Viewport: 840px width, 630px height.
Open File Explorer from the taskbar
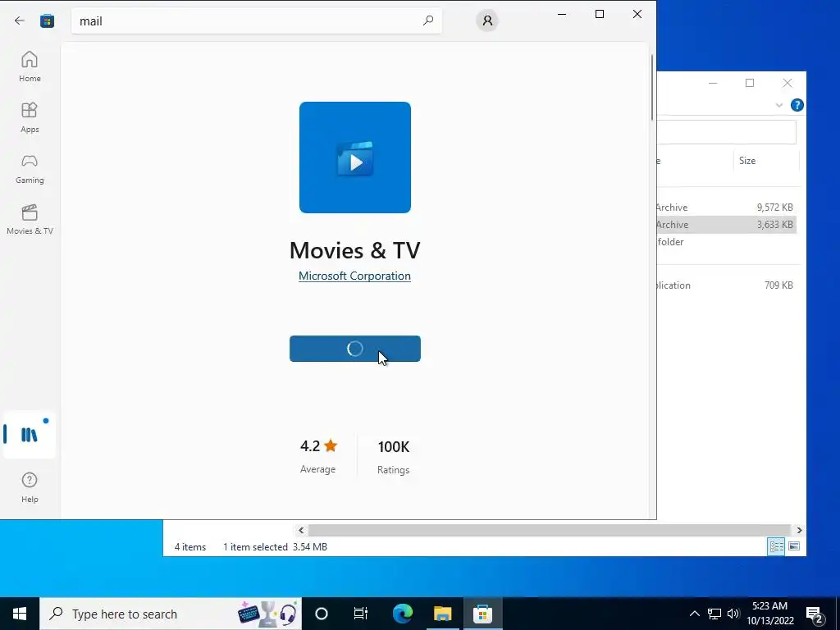(x=442, y=614)
